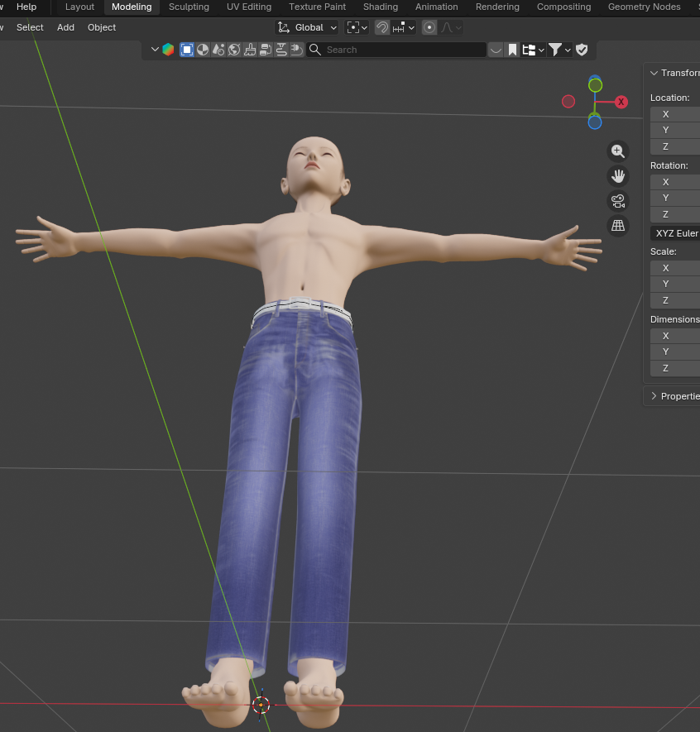Open the chevron beside the funnel icon
This screenshot has height=732, width=700.
coord(568,50)
